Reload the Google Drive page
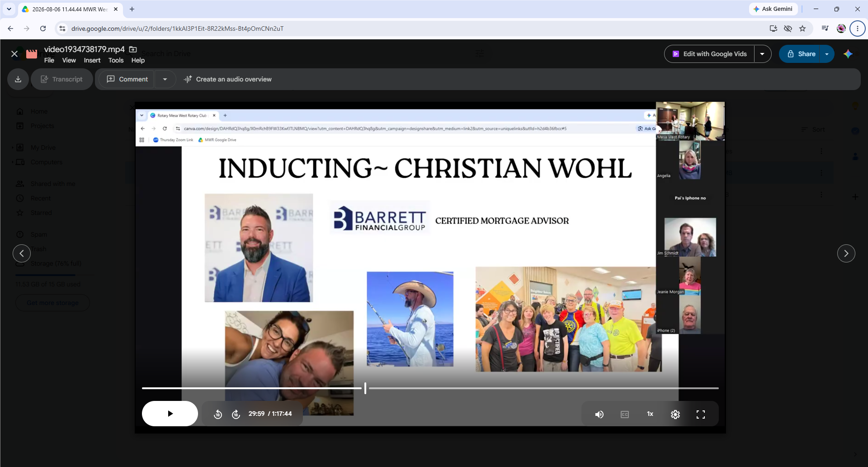 [43, 29]
